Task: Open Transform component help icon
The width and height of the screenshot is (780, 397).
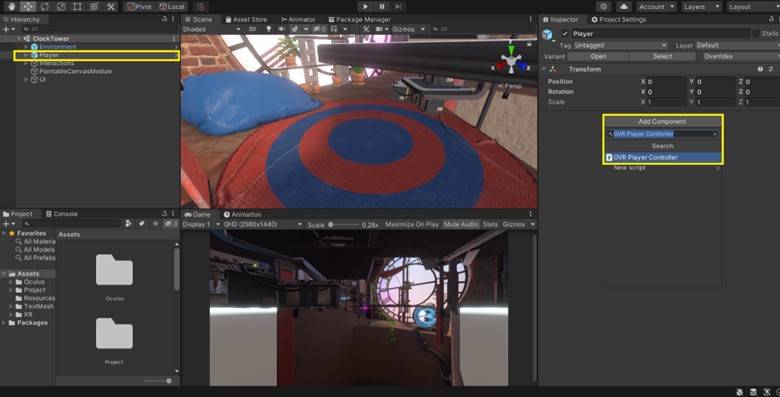Action: (760, 69)
